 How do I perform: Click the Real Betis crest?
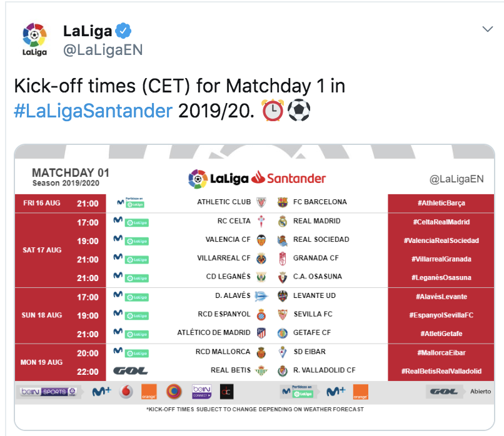click(261, 370)
